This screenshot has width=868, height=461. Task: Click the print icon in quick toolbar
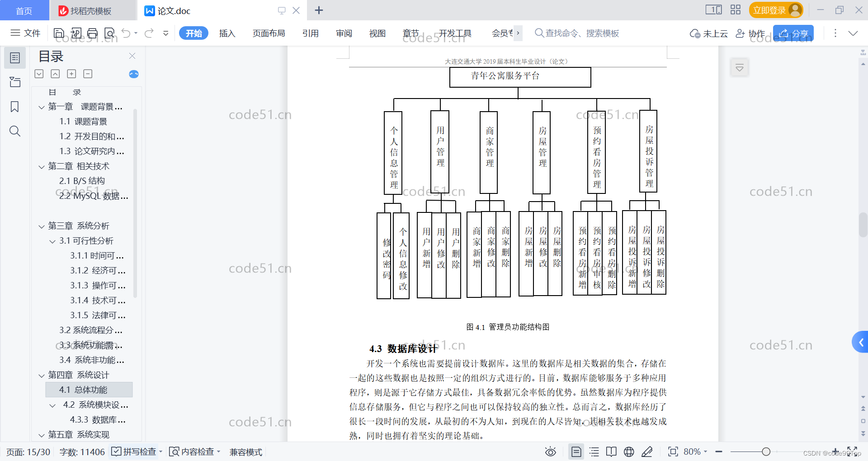pos(92,33)
